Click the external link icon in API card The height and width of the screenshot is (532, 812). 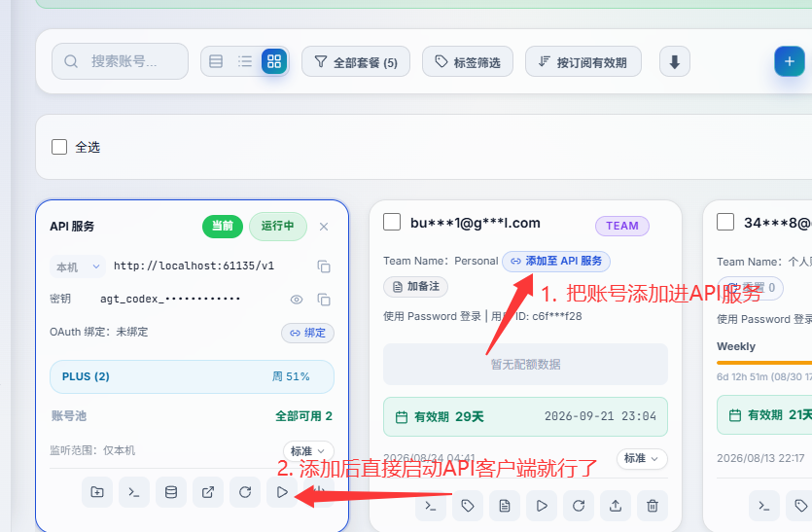click(208, 492)
